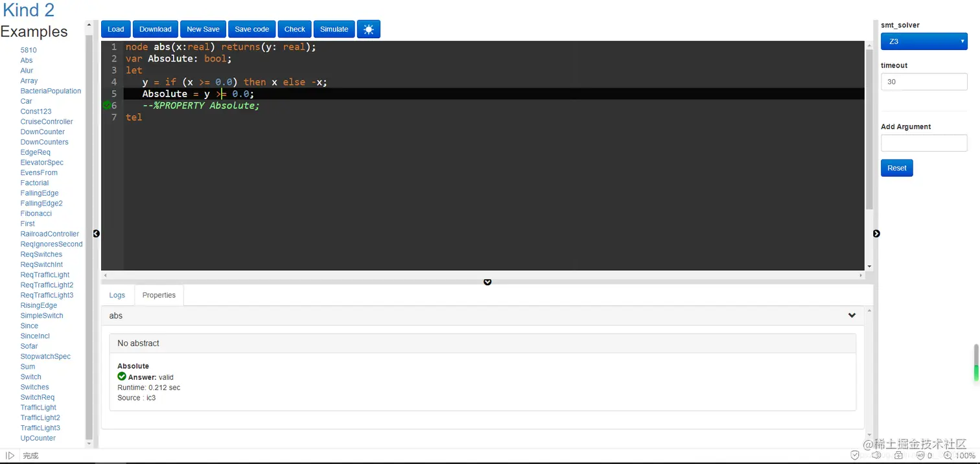The image size is (980, 464).
Task: Click the Download button
Action: (156, 29)
